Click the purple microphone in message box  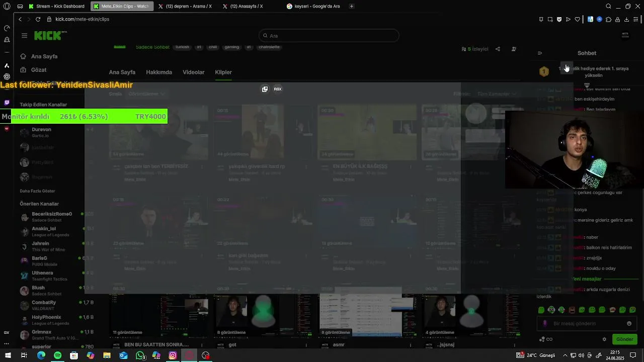544,323
